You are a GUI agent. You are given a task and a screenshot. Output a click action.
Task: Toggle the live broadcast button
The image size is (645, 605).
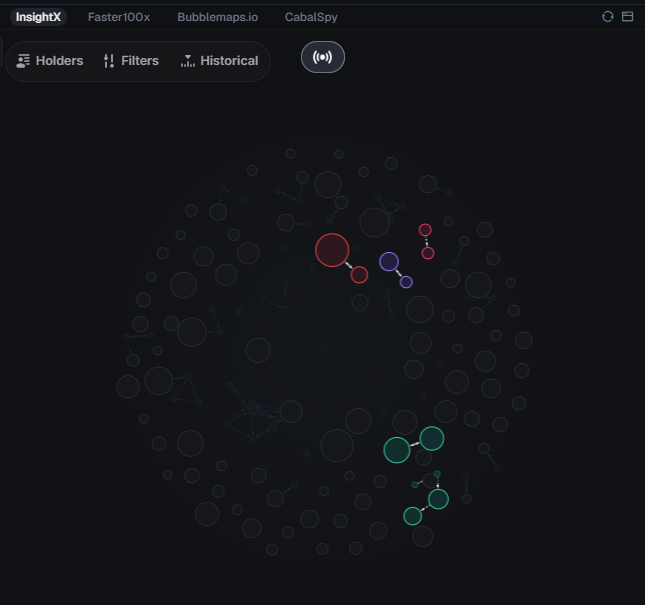pyautogui.click(x=323, y=57)
